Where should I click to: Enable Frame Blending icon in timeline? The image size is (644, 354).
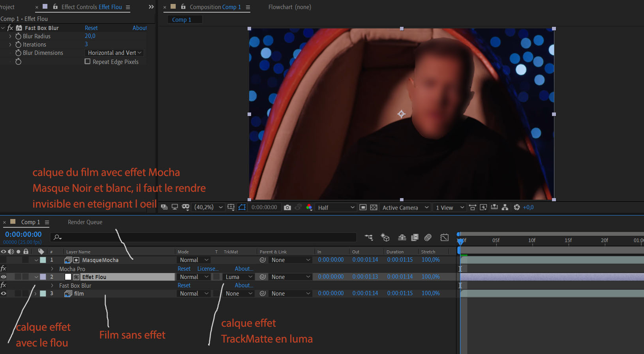(x=415, y=237)
